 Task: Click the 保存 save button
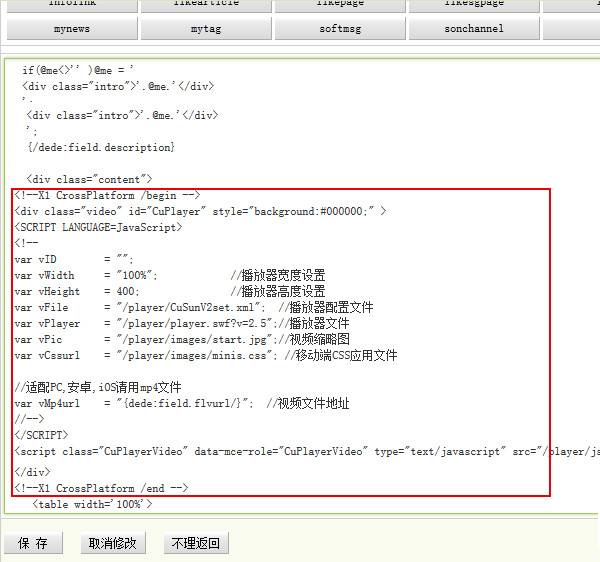[x=33, y=542]
